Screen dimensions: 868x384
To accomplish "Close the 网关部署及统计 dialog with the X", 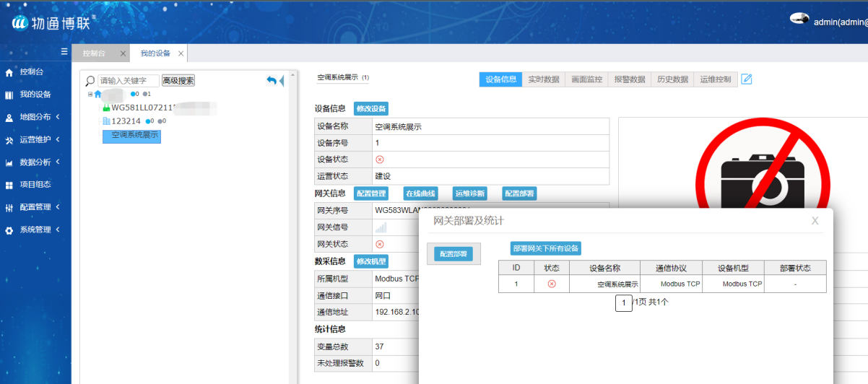I will click(x=815, y=221).
